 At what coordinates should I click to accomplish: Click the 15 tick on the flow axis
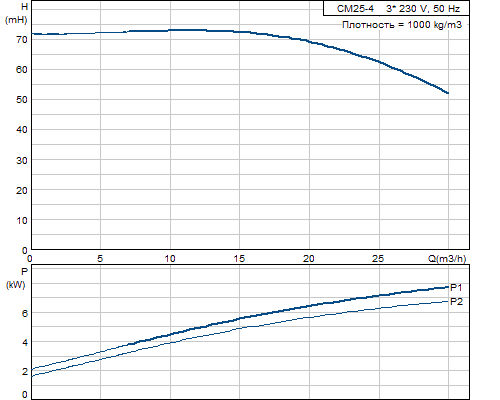pyautogui.click(x=239, y=259)
